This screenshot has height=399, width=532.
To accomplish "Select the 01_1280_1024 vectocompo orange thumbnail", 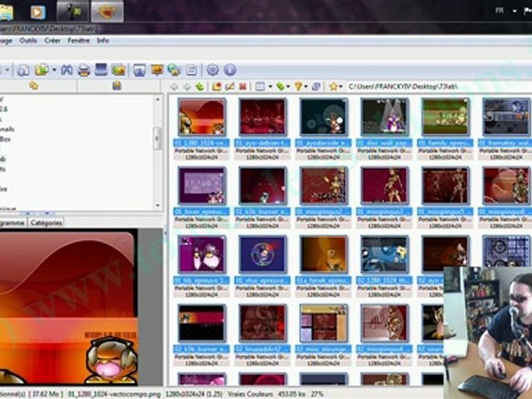I will click(x=202, y=117).
